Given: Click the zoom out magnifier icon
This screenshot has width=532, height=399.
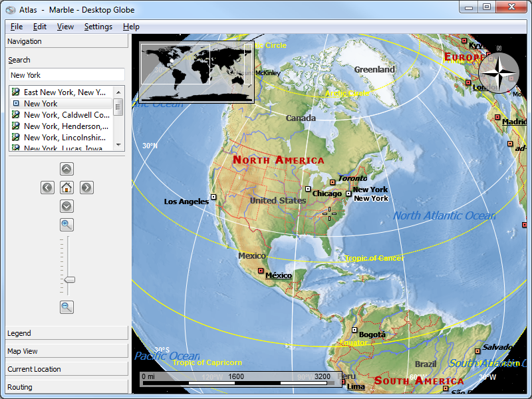Looking at the screenshot, I should click(66, 307).
